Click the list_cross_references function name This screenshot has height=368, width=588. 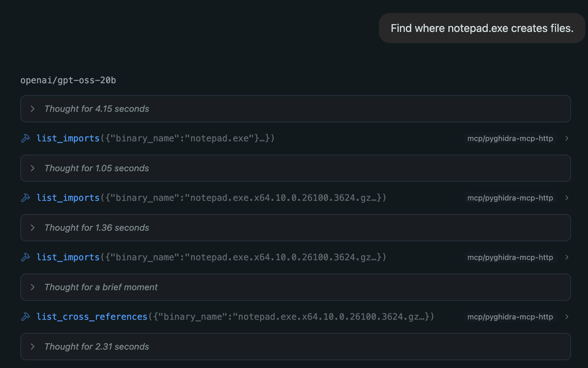(x=92, y=317)
